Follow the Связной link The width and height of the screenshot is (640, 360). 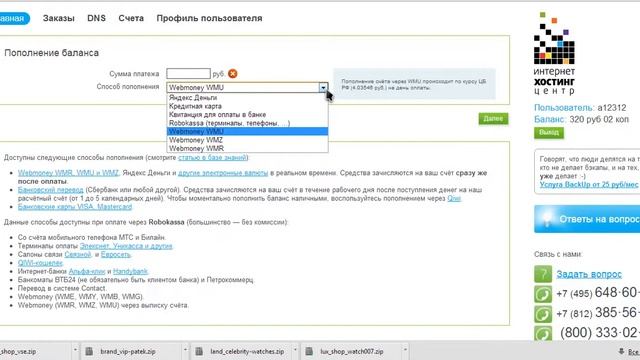[78, 254]
